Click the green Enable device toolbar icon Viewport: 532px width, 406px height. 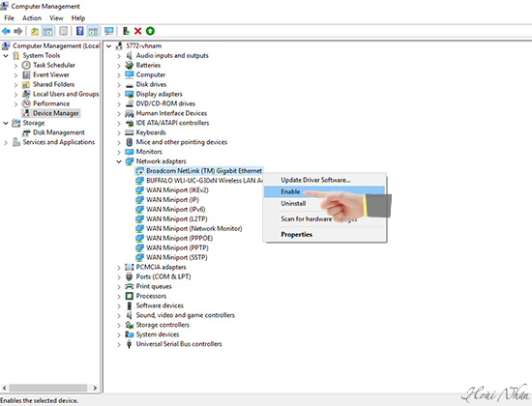tap(150, 31)
